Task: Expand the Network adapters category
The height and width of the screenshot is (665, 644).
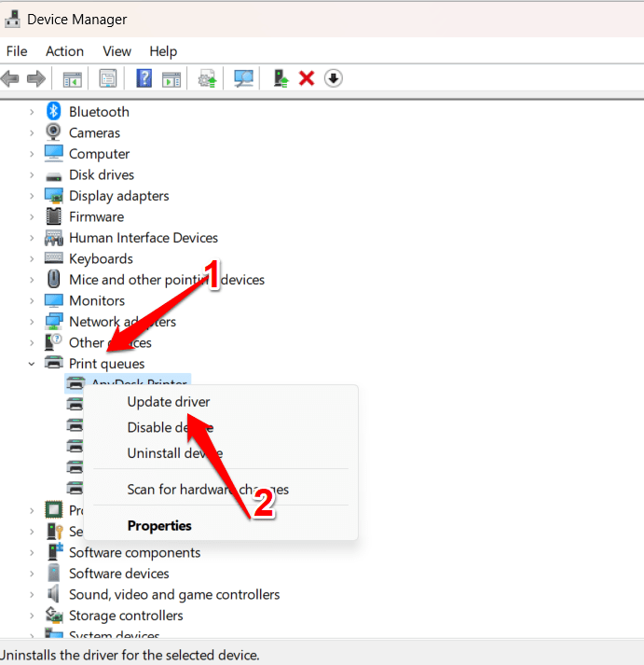Action: click(x=32, y=322)
